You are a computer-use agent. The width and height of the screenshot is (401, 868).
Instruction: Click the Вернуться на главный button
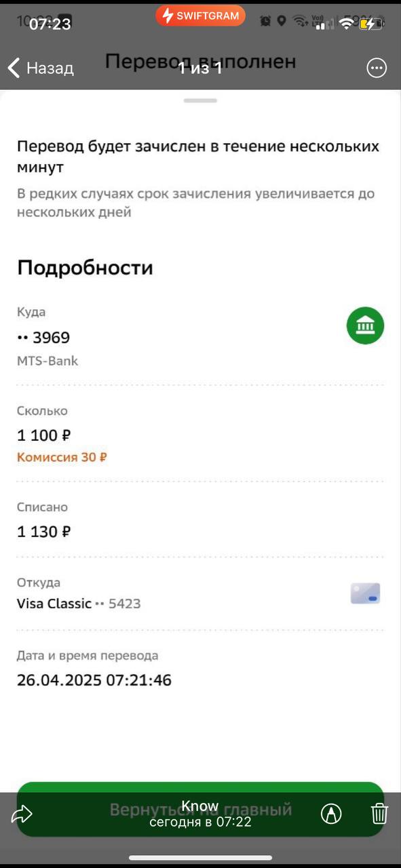(200, 810)
